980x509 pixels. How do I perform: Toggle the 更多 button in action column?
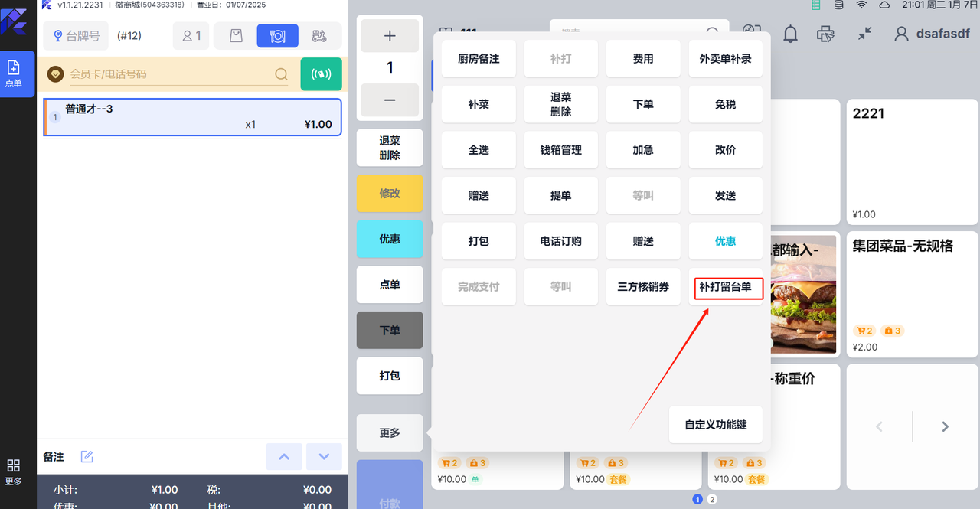(390, 433)
